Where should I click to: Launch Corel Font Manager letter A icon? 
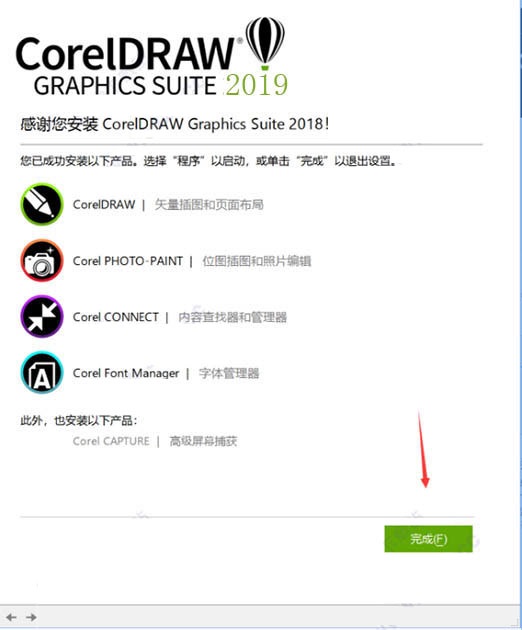[x=42, y=372]
